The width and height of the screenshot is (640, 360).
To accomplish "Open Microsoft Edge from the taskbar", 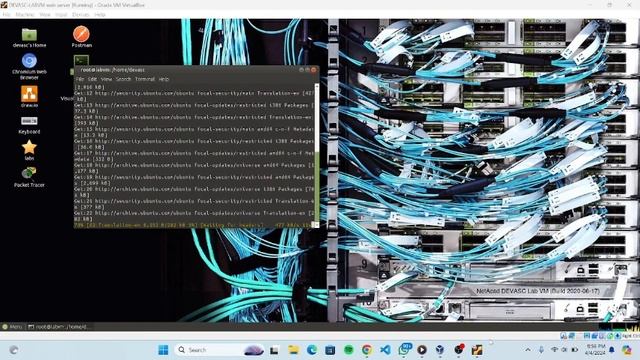I will (312, 350).
